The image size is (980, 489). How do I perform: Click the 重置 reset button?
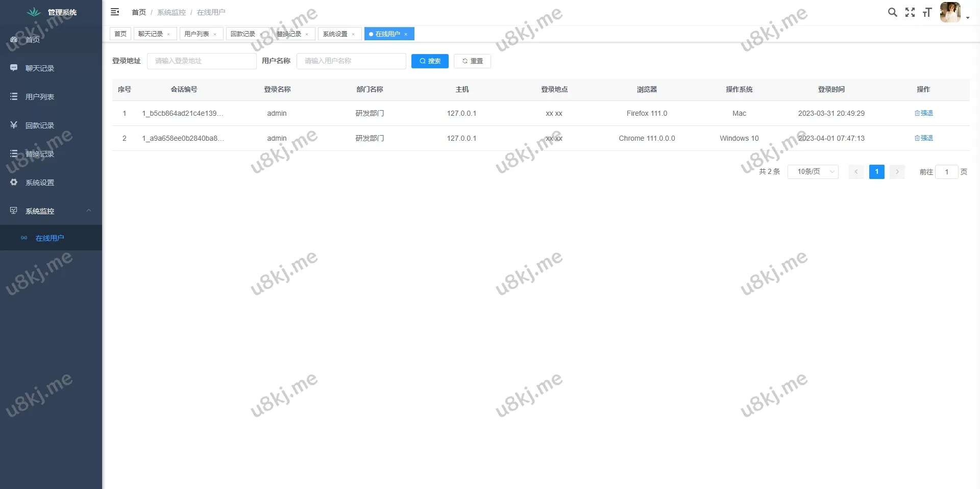click(x=472, y=61)
